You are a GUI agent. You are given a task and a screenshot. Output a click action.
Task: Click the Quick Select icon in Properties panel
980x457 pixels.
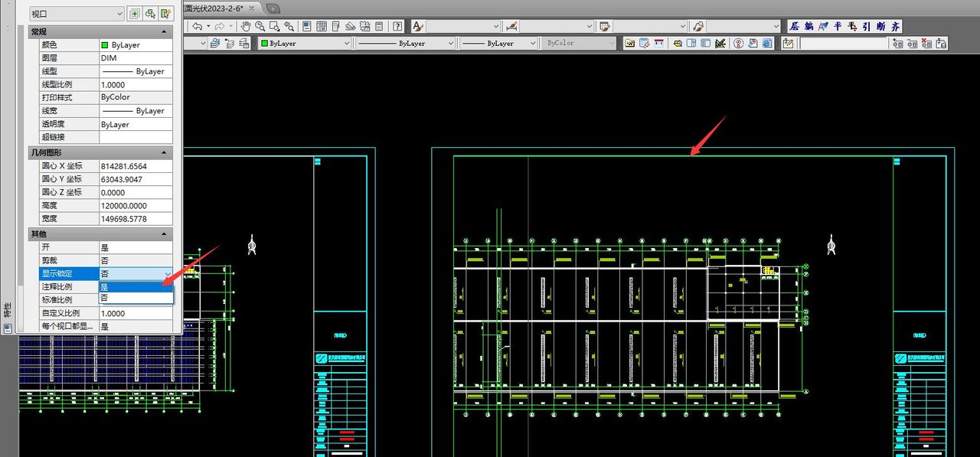click(167, 13)
